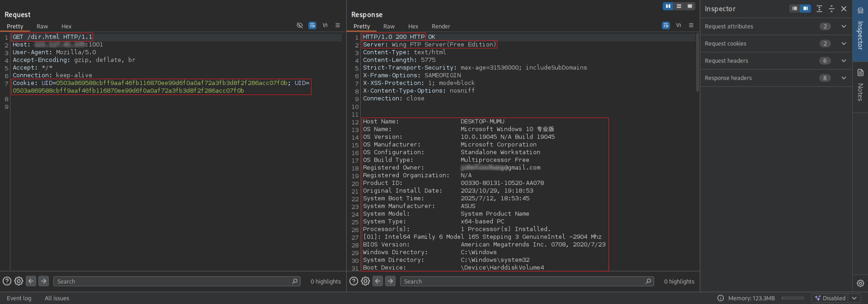Open Request search settings gear

(19, 281)
